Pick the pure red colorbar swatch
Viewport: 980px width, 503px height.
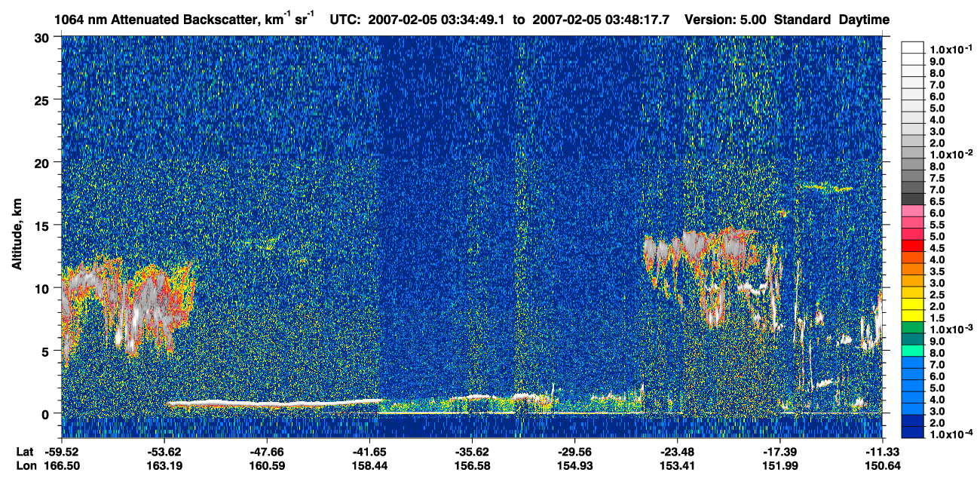tap(913, 247)
